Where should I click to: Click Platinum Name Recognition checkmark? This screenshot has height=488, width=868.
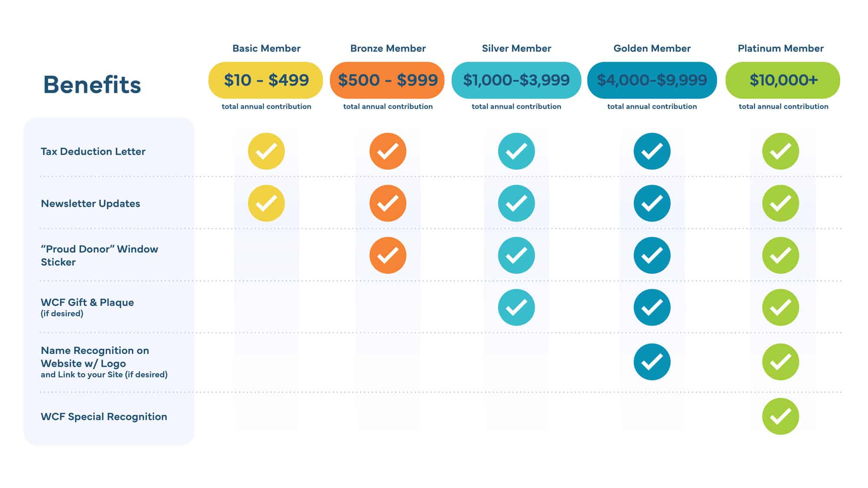pyautogui.click(x=780, y=362)
